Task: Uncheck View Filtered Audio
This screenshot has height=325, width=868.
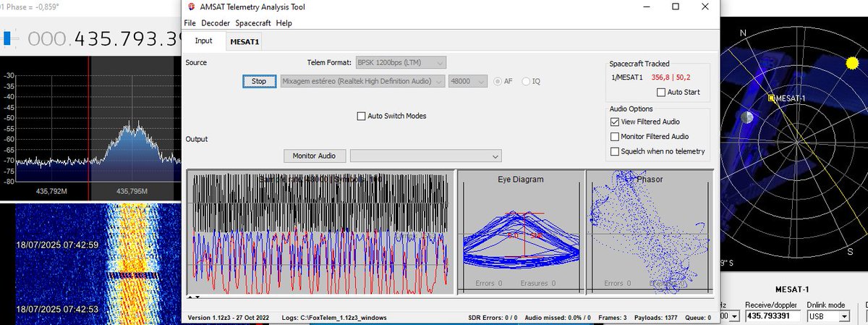Action: [x=615, y=122]
